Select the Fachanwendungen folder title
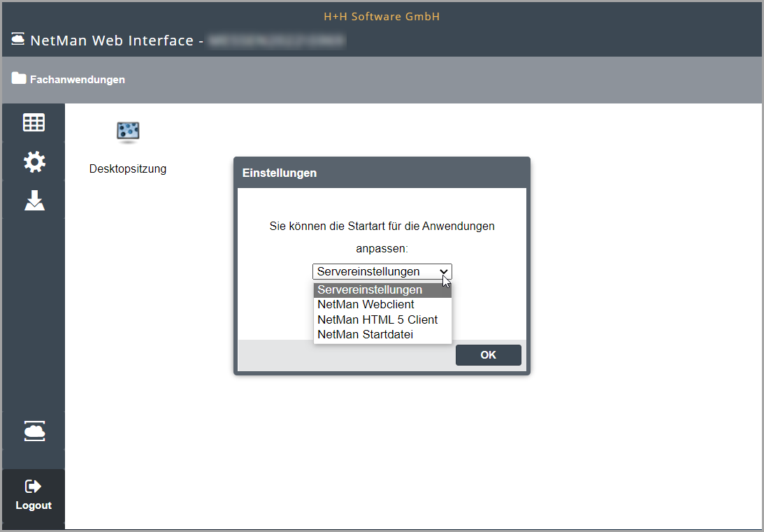Image resolution: width=764 pixels, height=532 pixels. coord(78,80)
